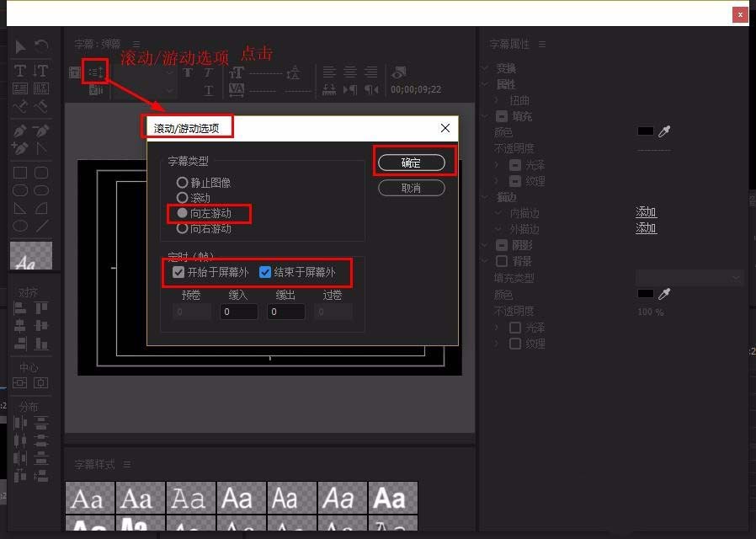The width and height of the screenshot is (756, 539).
Task: Click the fill 颜色 color swatch
Action: [644, 131]
